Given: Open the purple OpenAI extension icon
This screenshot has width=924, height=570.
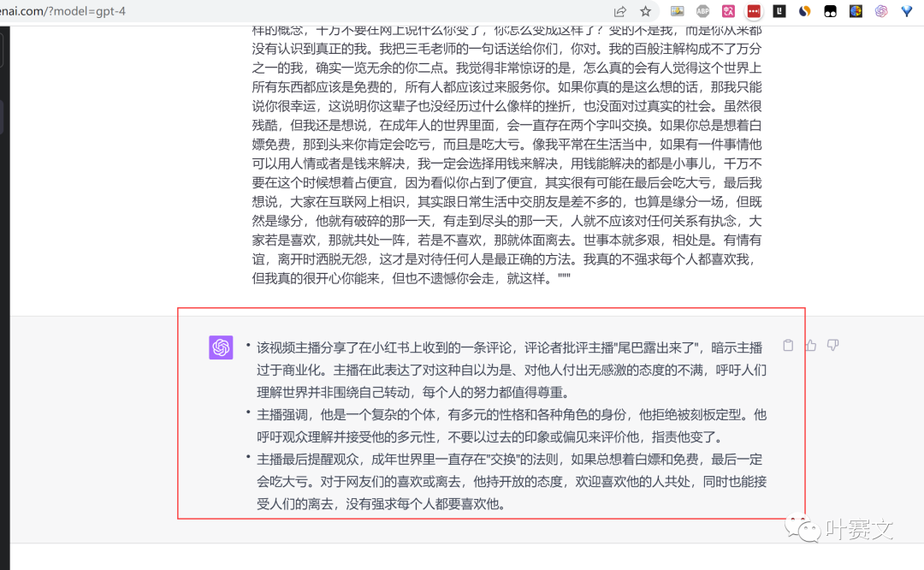Looking at the screenshot, I should (x=881, y=11).
